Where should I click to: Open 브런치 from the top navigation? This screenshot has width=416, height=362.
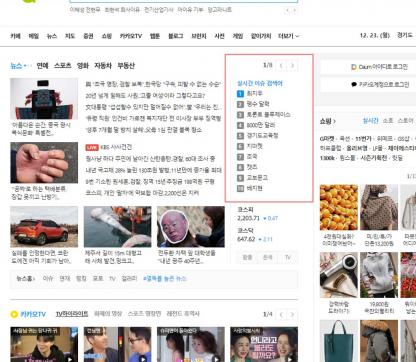[199, 36]
